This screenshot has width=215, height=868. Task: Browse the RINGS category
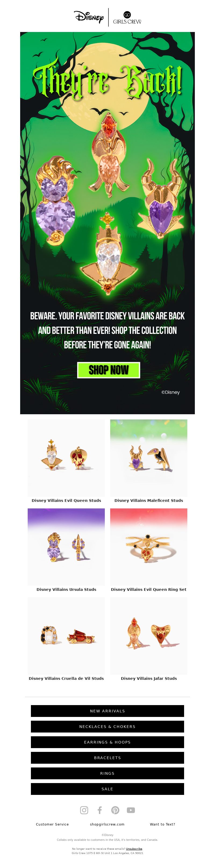pos(107,773)
